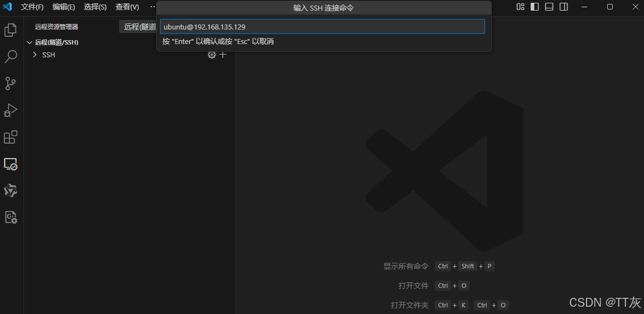The width and height of the screenshot is (644, 314).
Task: Open the 编辑(E) menu
Action: 64,7
